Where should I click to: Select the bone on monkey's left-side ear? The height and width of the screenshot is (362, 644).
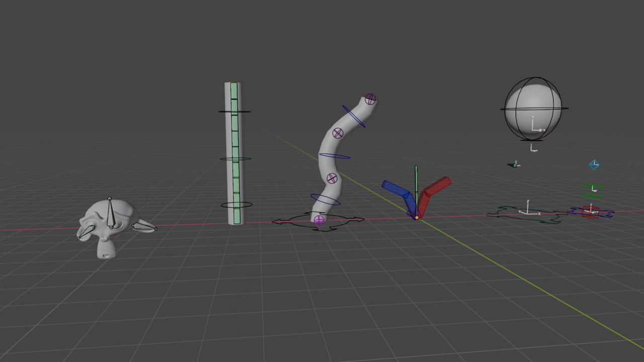86,232
